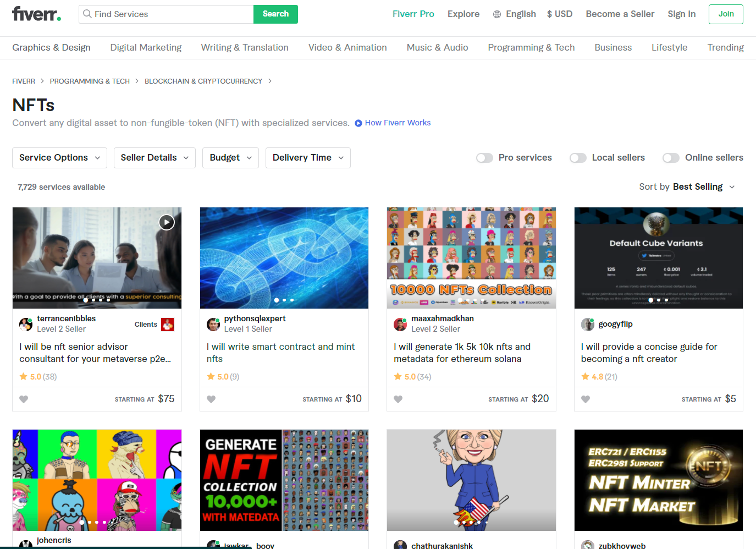This screenshot has width=756, height=549.
Task: Select Music & Audio category
Action: pyautogui.click(x=437, y=48)
